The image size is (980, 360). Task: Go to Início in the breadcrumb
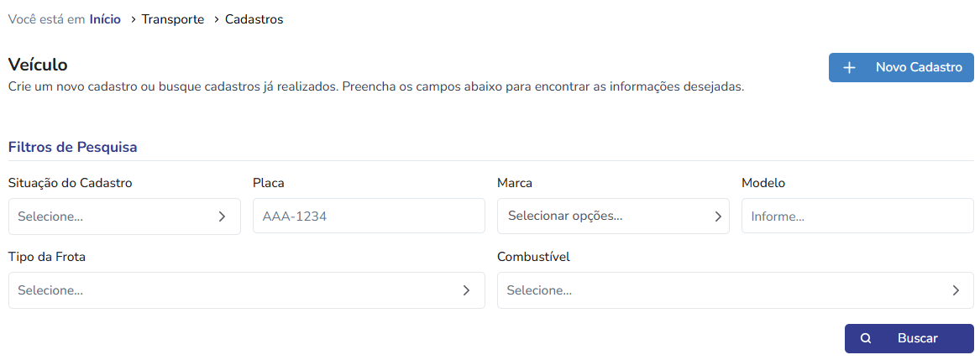pos(105,19)
